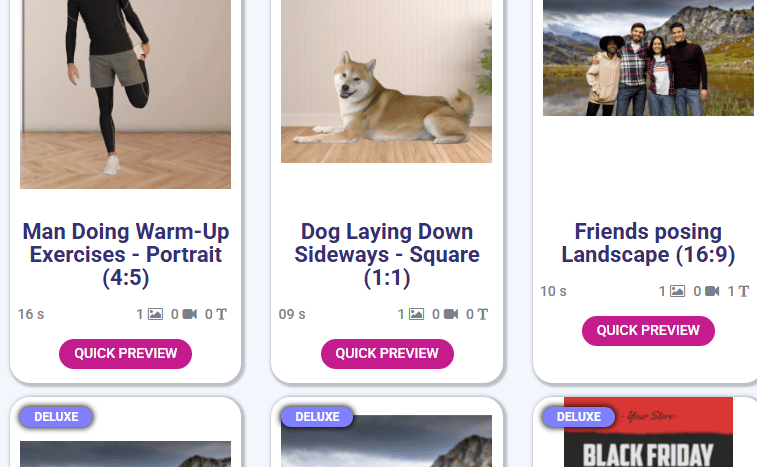Screen dimensions: 757x467
Task: Click image count icon on Dog Laying Down card
Action: pos(416,314)
